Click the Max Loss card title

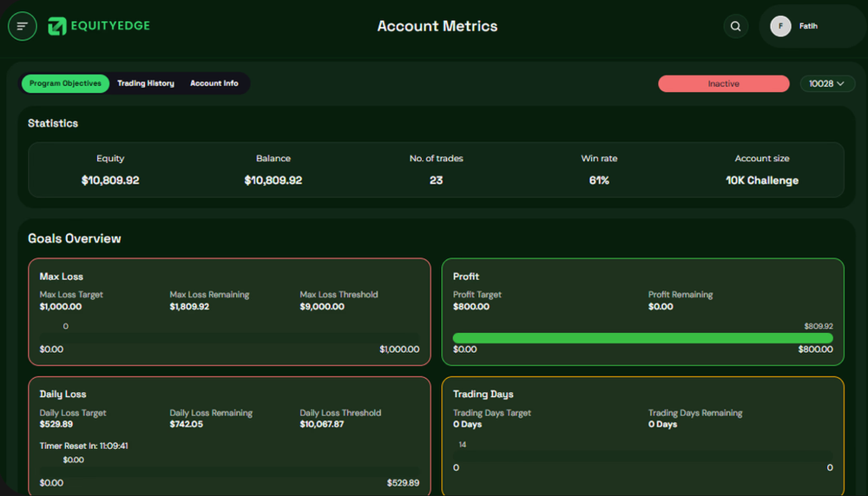(x=61, y=277)
